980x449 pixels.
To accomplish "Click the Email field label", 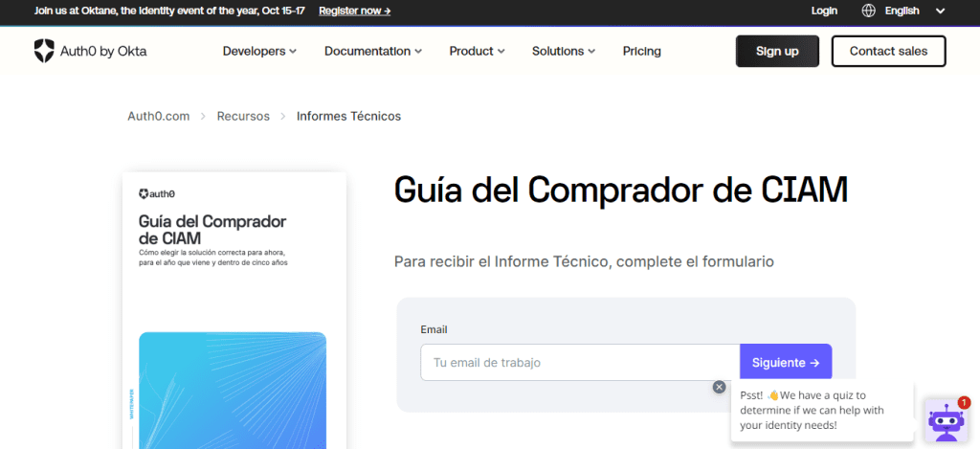I will pos(434,329).
